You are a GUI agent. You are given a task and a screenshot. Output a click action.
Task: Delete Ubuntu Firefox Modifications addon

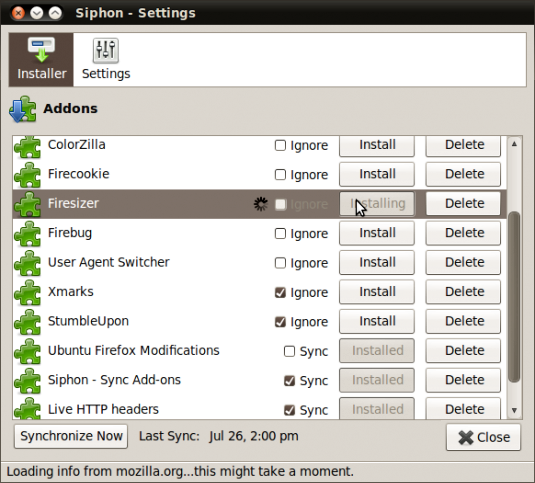point(463,350)
